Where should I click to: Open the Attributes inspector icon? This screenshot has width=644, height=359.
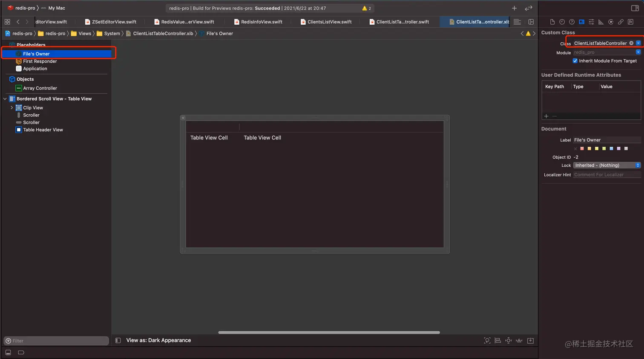point(591,22)
